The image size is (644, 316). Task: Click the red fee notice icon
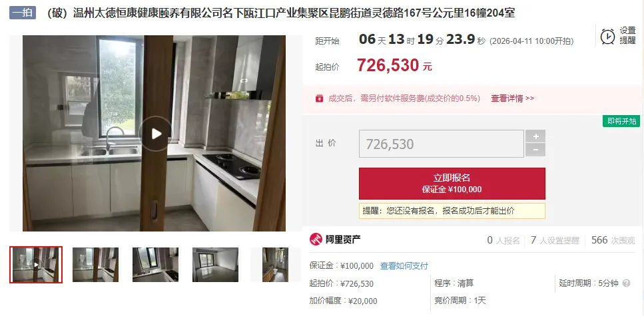coord(319,98)
